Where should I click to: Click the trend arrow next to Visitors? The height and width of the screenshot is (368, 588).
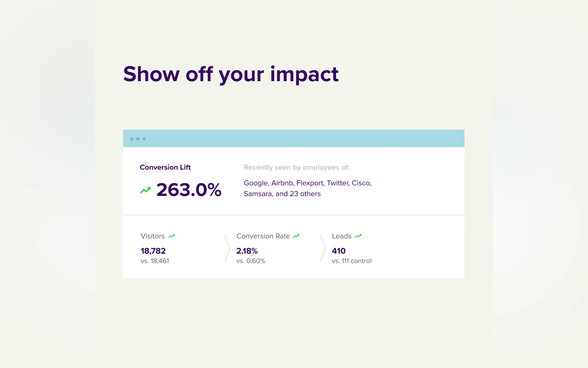[x=172, y=236]
